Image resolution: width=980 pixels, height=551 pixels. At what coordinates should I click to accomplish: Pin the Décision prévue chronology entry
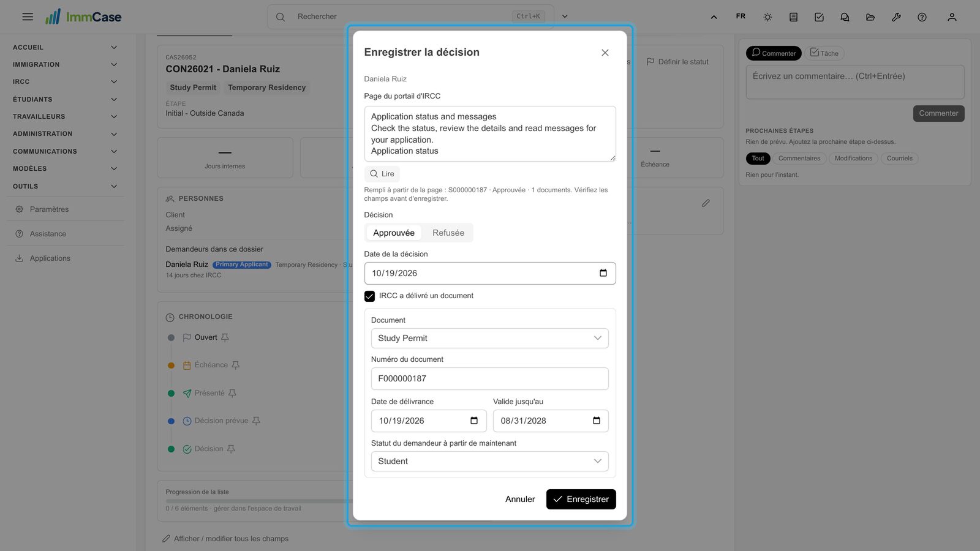click(x=256, y=421)
